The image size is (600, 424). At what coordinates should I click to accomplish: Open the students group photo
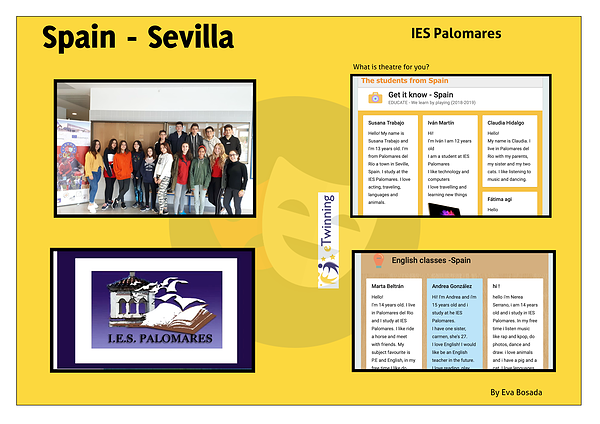click(x=155, y=148)
